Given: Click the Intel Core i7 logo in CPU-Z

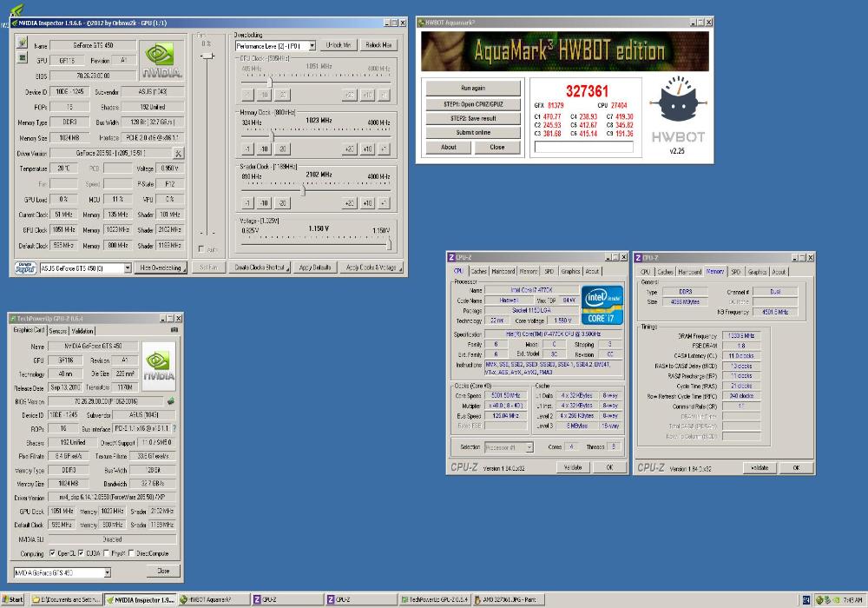Looking at the screenshot, I should tap(602, 305).
